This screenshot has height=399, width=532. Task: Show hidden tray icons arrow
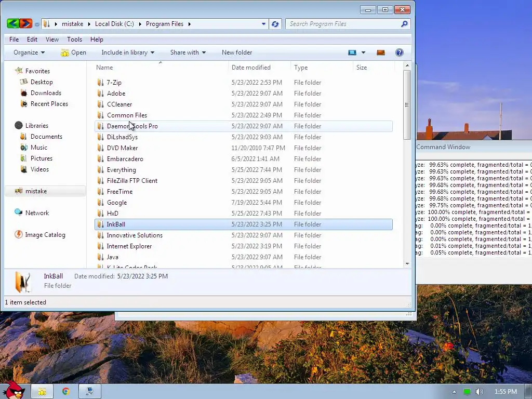tap(454, 392)
